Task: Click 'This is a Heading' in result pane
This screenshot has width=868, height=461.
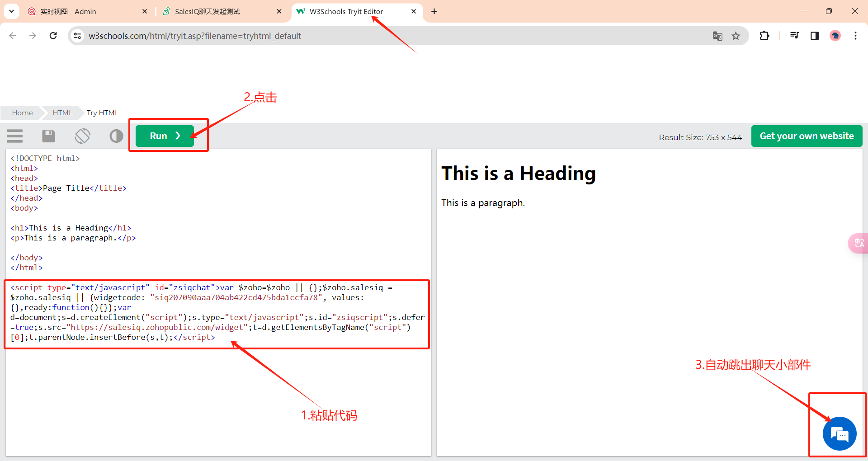Action: click(x=519, y=174)
